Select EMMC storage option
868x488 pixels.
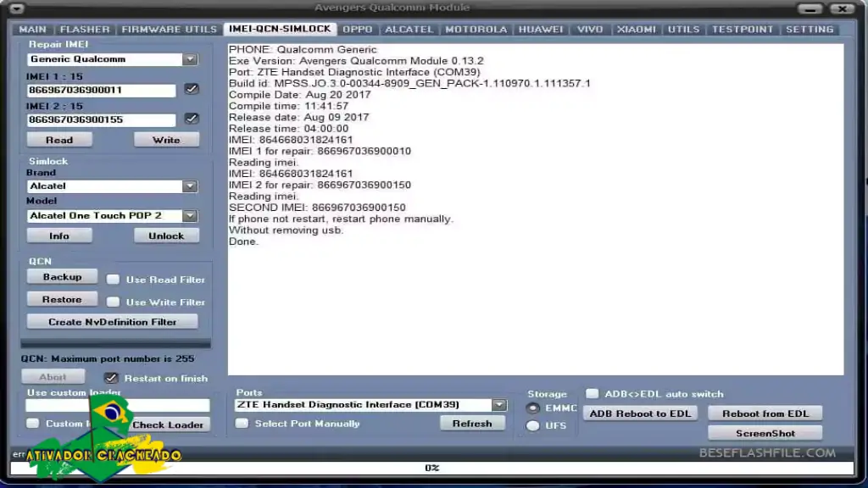(532, 408)
